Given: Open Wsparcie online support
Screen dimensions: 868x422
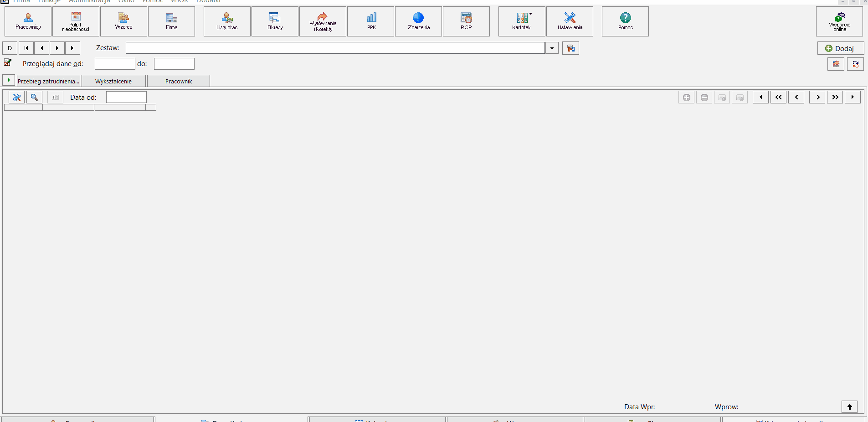Looking at the screenshot, I should pyautogui.click(x=839, y=21).
